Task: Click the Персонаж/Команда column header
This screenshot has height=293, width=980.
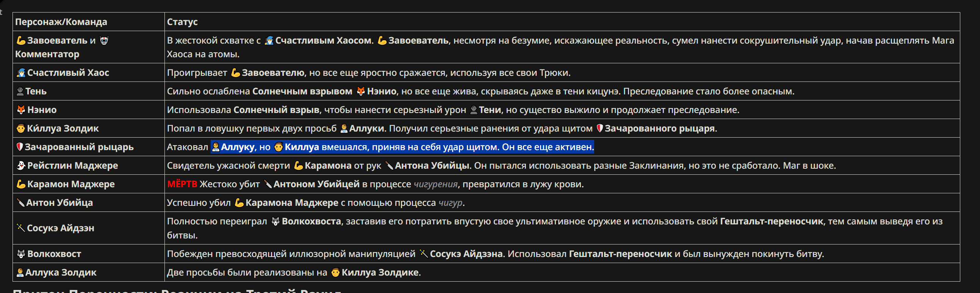Action: pos(61,22)
